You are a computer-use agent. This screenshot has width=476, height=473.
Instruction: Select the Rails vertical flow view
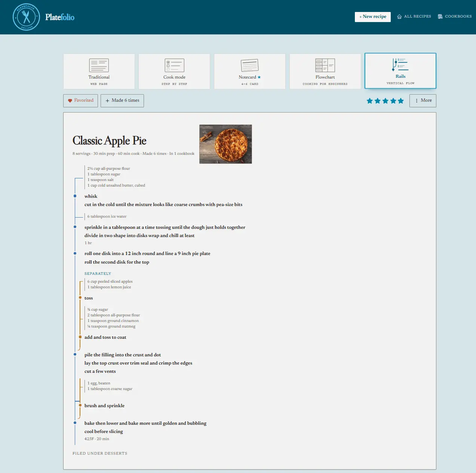[x=400, y=71]
